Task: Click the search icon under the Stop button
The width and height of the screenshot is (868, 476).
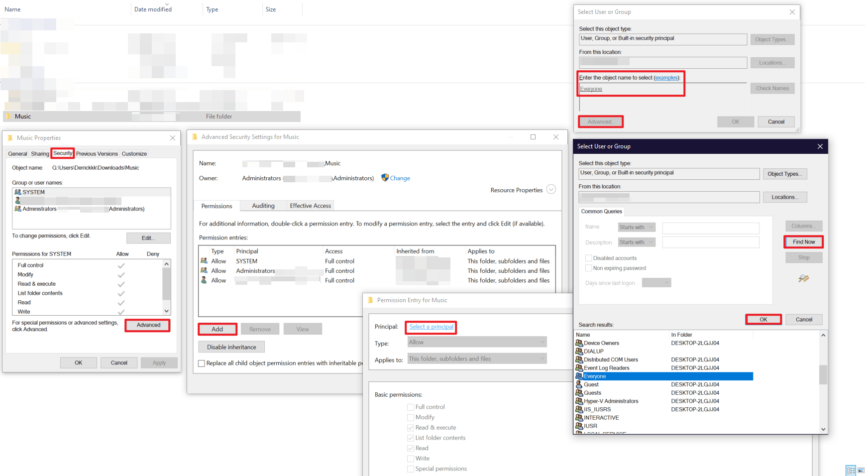Action: [x=804, y=278]
